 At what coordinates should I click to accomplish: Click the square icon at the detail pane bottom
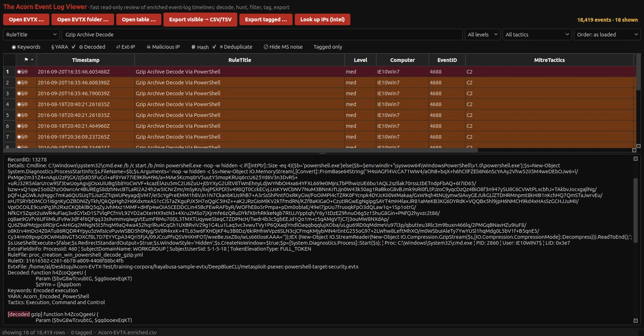pos(636,320)
